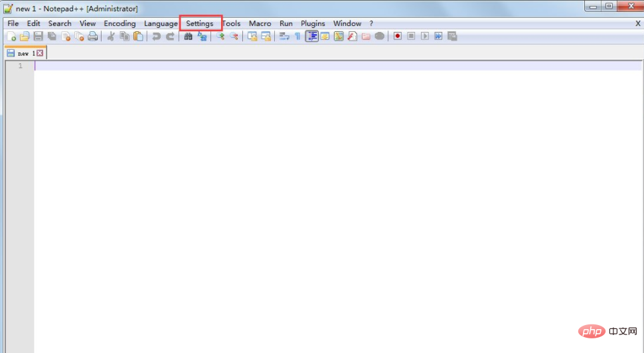Open the Tools menu
This screenshot has height=353, width=644.
tap(231, 23)
